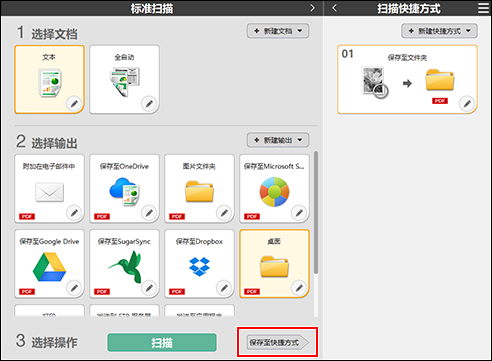Viewport: 492px width, 361px height.
Task: Edit the email attachment output pencil icon
Action: coord(74,212)
